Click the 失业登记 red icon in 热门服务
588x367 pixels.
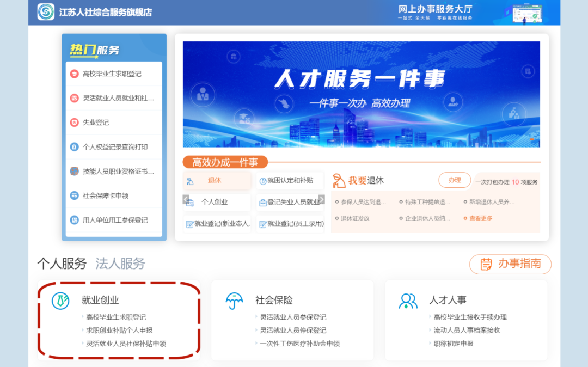click(75, 123)
